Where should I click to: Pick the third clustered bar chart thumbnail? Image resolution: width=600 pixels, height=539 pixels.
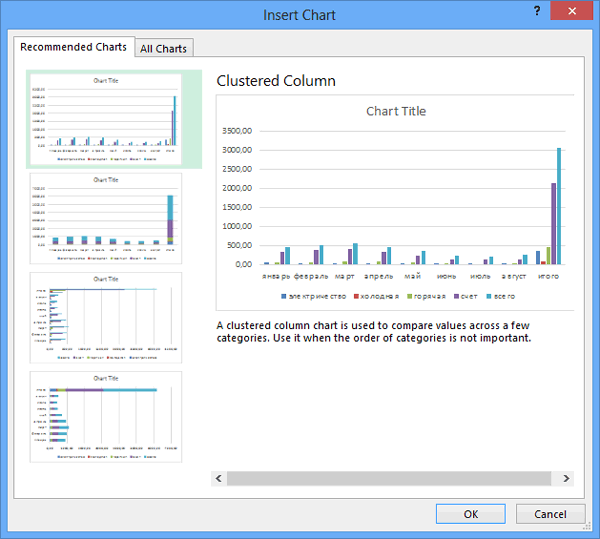click(x=107, y=317)
